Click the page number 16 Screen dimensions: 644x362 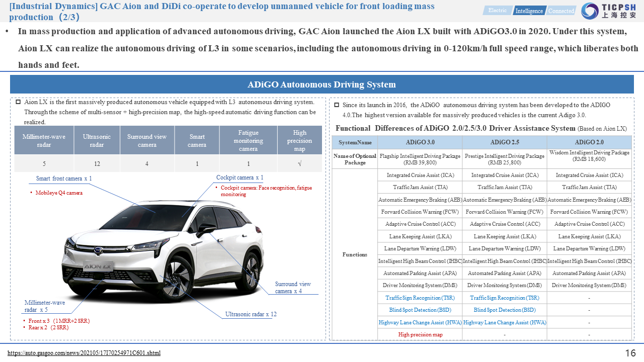[630, 353]
